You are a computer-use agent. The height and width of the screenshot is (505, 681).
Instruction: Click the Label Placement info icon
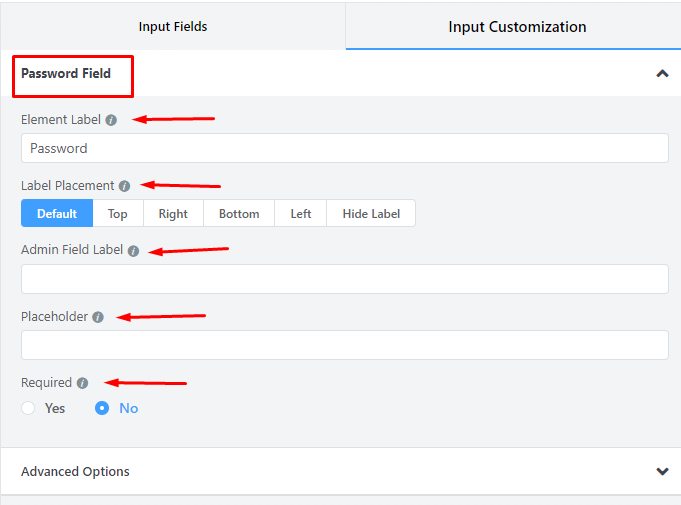124,186
